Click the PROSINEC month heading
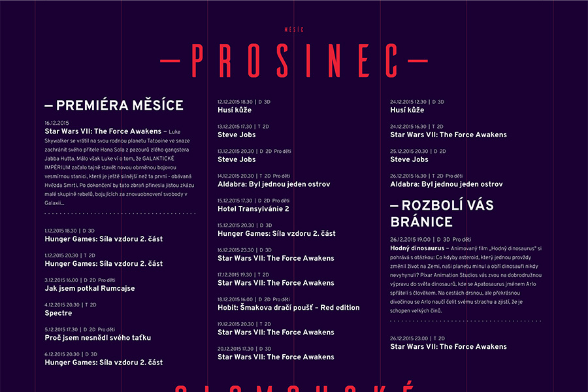Image resolution: width=588 pixels, height=392 pixels. click(x=294, y=61)
